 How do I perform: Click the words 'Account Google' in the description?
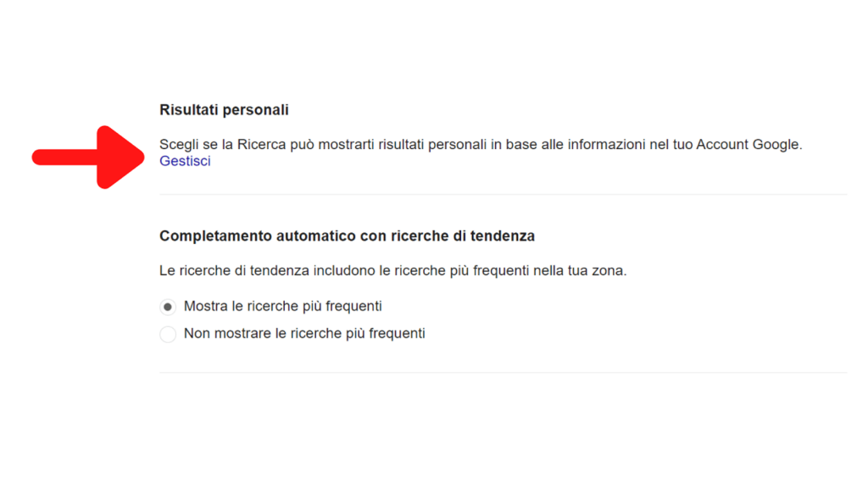pos(748,144)
